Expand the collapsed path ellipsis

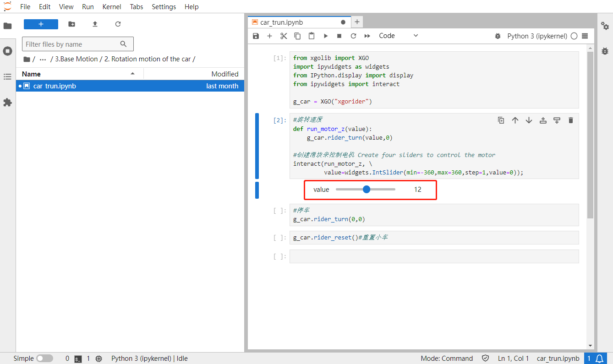pos(43,59)
